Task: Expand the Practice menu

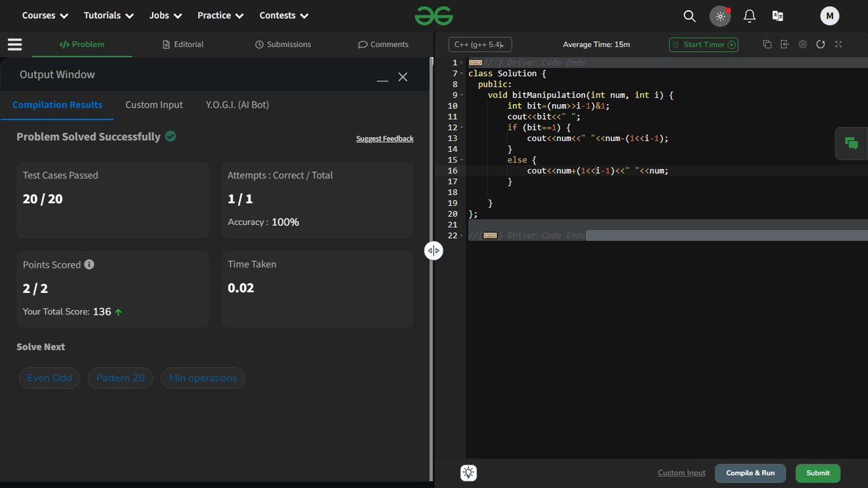Action: pos(221,15)
